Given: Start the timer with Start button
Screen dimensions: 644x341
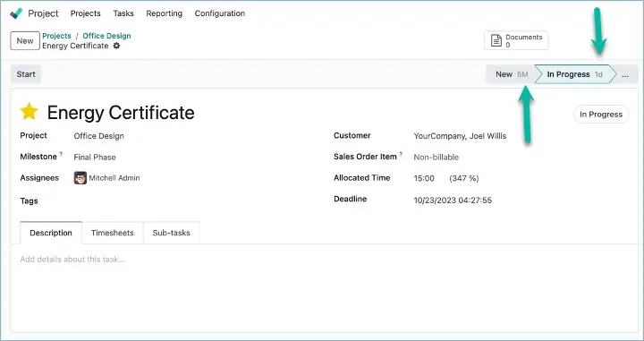Looking at the screenshot, I should pyautogui.click(x=26, y=74).
